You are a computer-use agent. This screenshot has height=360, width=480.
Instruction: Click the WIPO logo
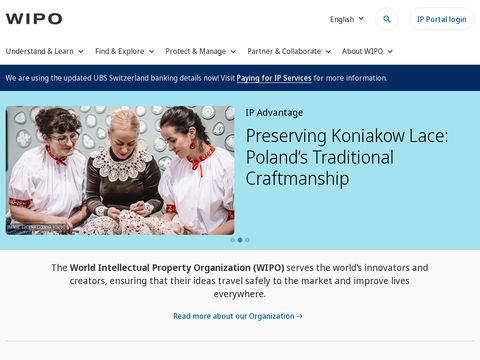34,19
